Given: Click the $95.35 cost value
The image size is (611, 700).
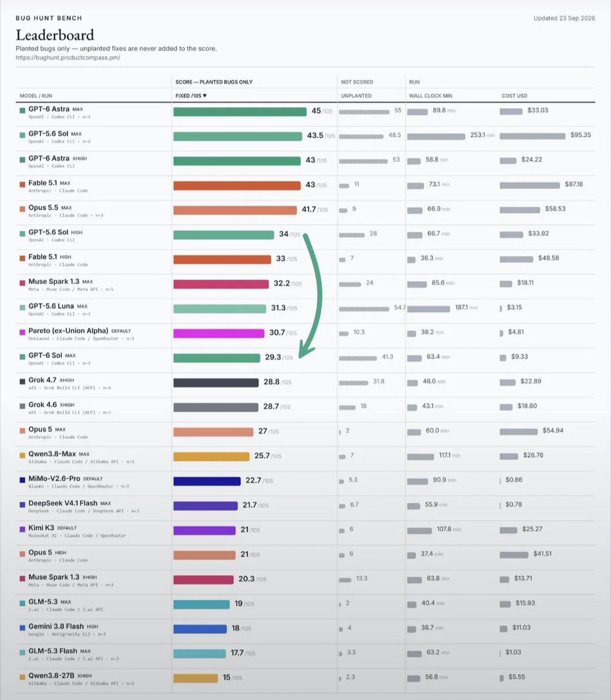Looking at the screenshot, I should (581, 135).
